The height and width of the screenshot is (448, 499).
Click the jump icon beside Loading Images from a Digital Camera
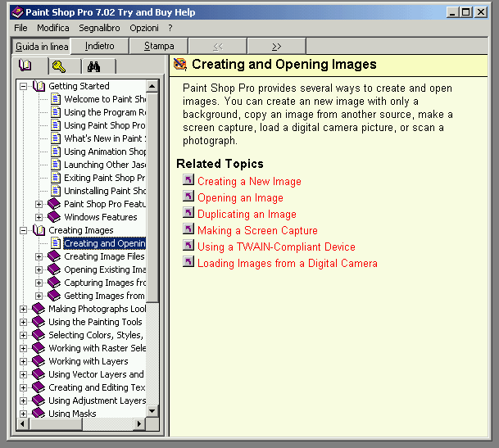click(x=188, y=261)
